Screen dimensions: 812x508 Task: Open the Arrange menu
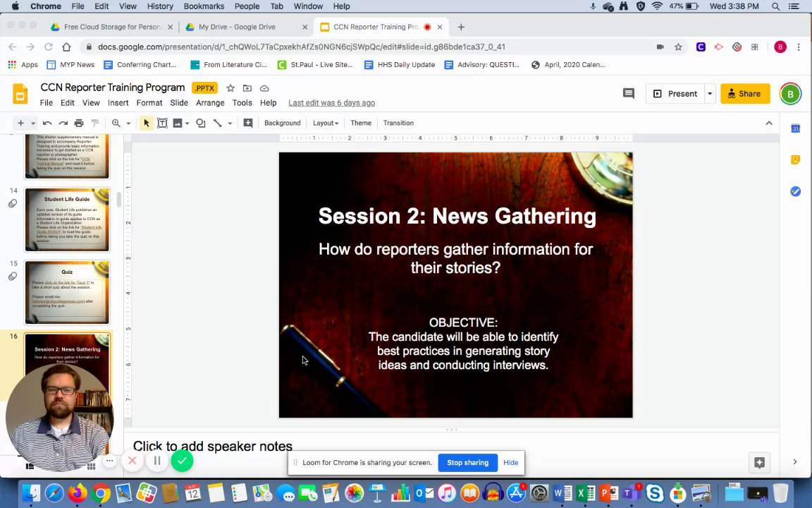210,102
